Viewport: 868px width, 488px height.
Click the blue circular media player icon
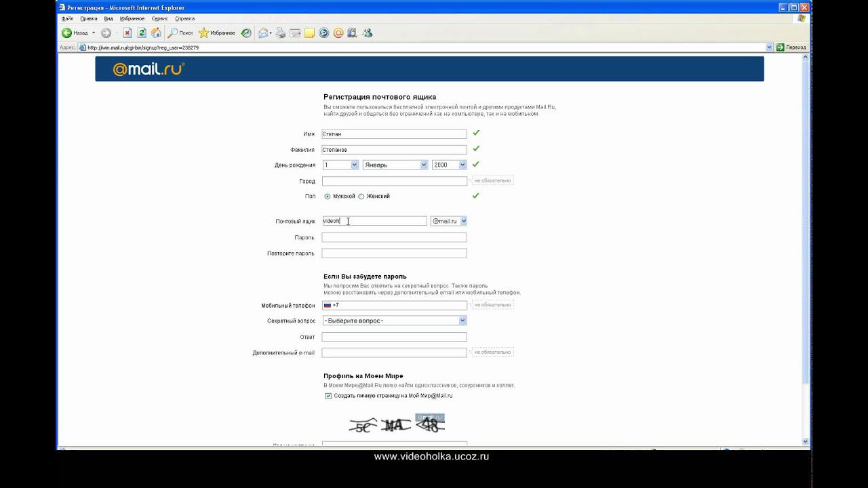coord(323,33)
